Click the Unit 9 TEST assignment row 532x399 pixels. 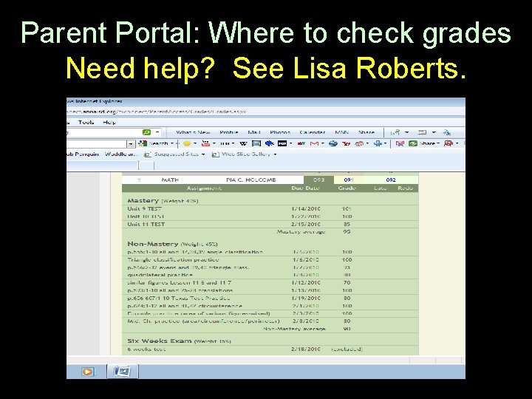tap(270, 208)
